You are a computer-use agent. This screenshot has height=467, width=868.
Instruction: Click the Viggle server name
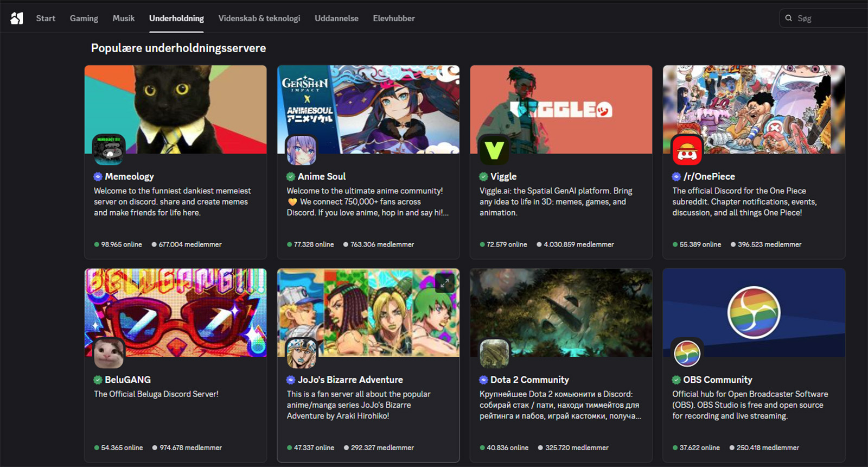point(503,176)
